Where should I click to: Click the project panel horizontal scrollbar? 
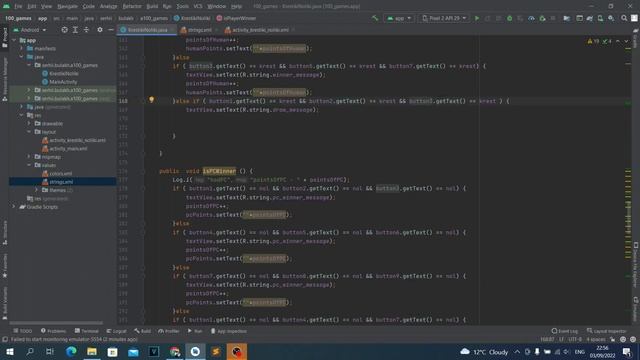56,322
